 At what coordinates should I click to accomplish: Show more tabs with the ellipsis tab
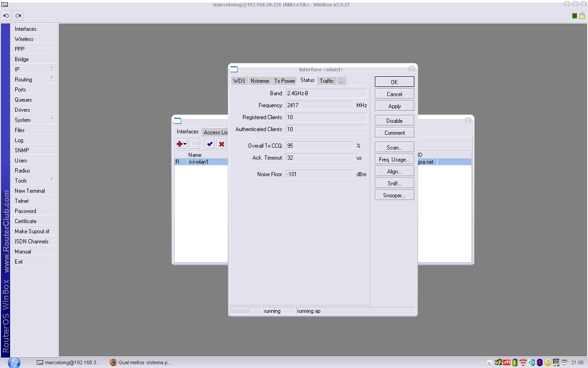[341, 81]
